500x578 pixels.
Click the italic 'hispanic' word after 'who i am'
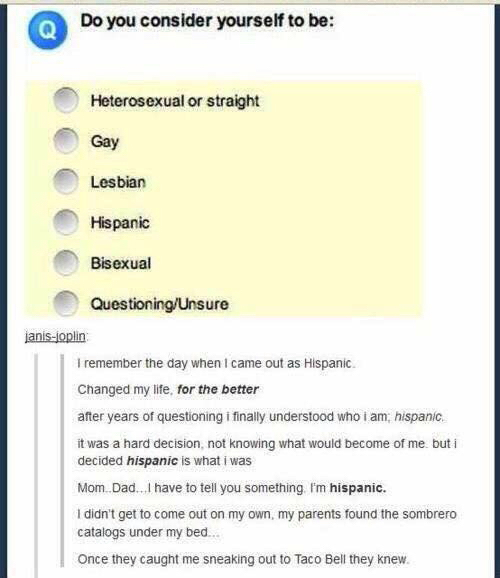[419, 417]
